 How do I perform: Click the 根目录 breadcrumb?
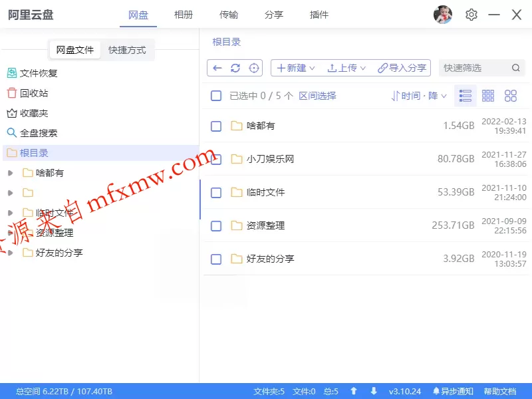(x=226, y=42)
